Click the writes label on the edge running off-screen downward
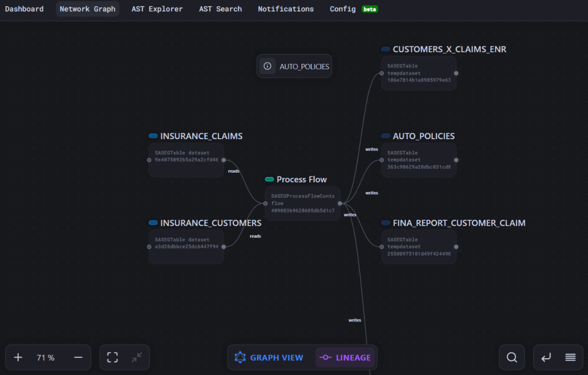The width and height of the screenshot is (588, 375). point(355,320)
